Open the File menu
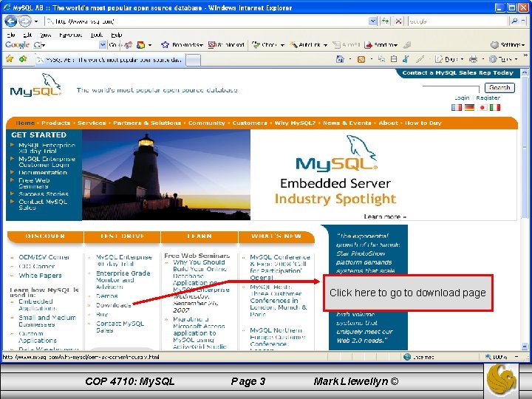 pos(11,35)
